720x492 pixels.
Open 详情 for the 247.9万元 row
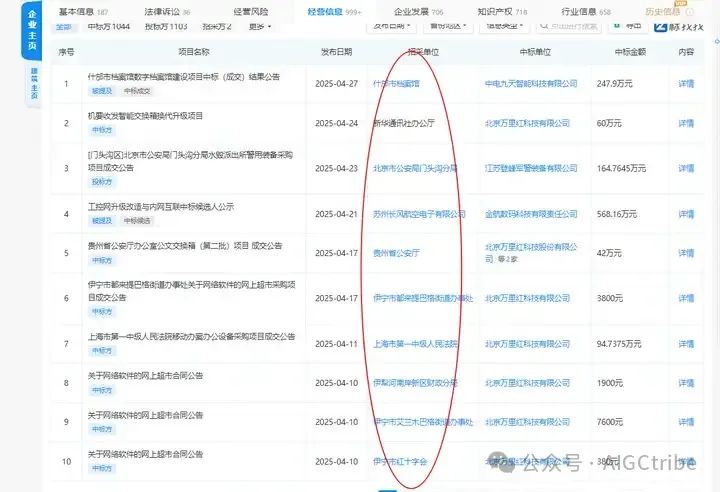[x=686, y=84]
